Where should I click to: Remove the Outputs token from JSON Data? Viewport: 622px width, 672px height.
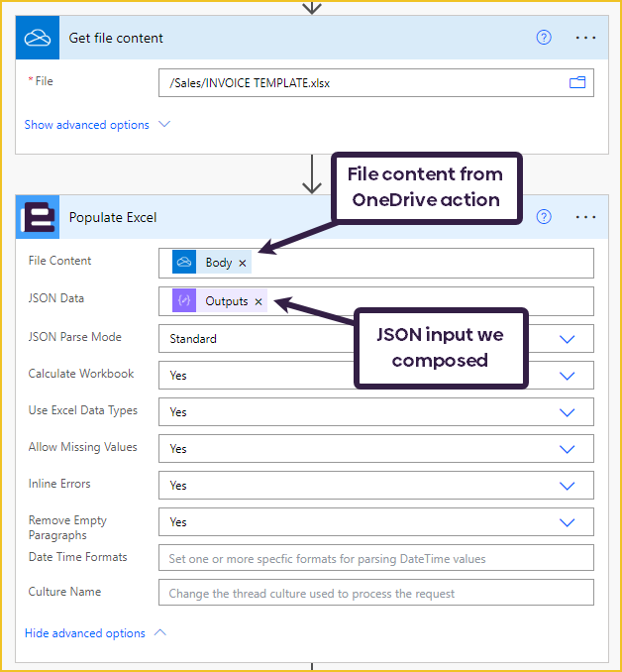(x=259, y=301)
